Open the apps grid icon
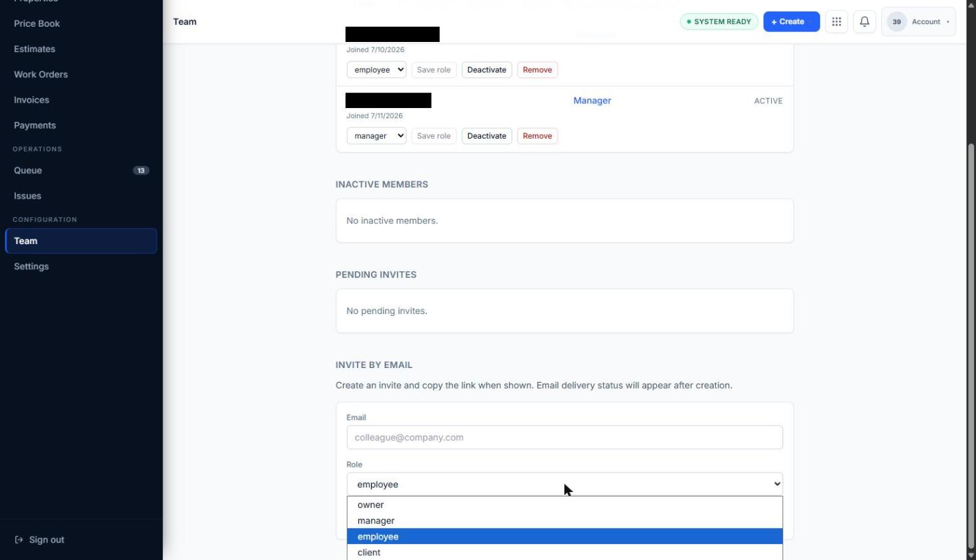 point(837,22)
